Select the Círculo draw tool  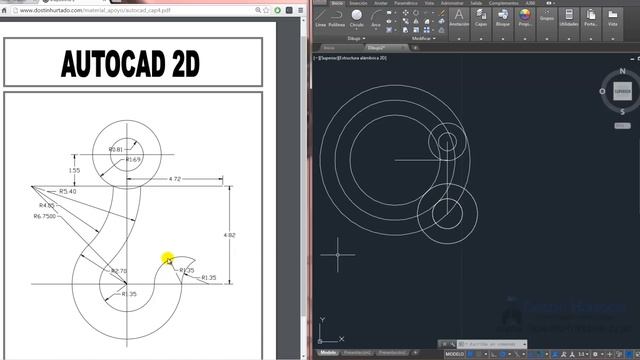pos(356,18)
